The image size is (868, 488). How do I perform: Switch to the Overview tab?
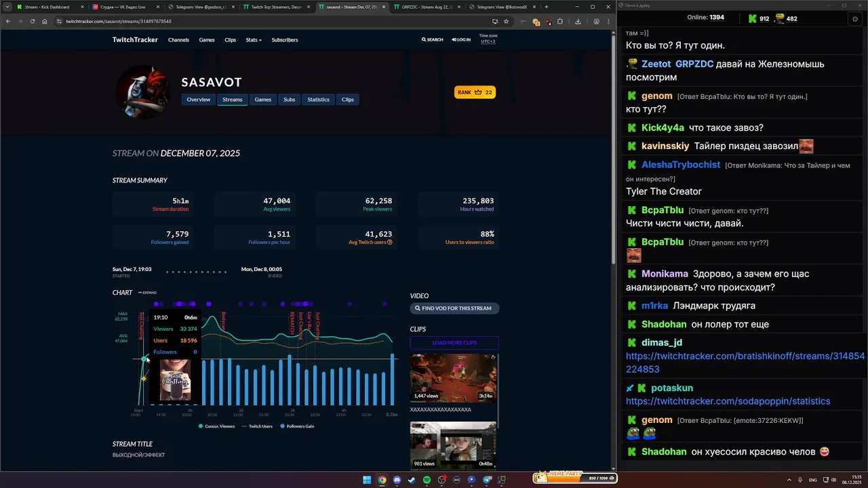(x=199, y=100)
